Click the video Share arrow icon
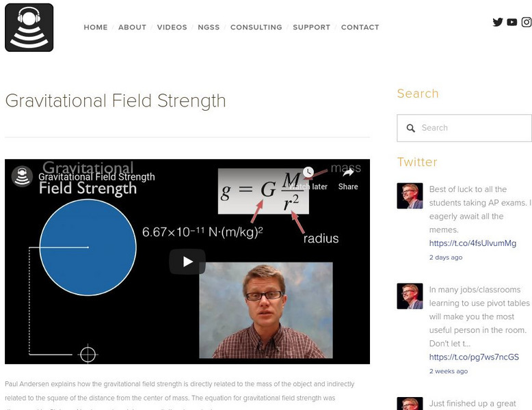Viewport: 532px width, 410px height. tap(347, 173)
